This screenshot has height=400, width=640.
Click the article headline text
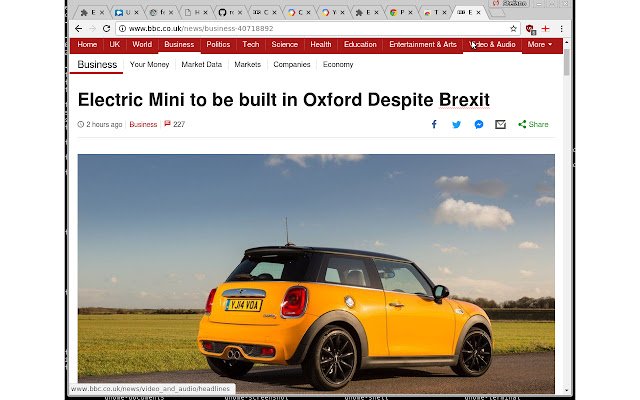[284, 100]
